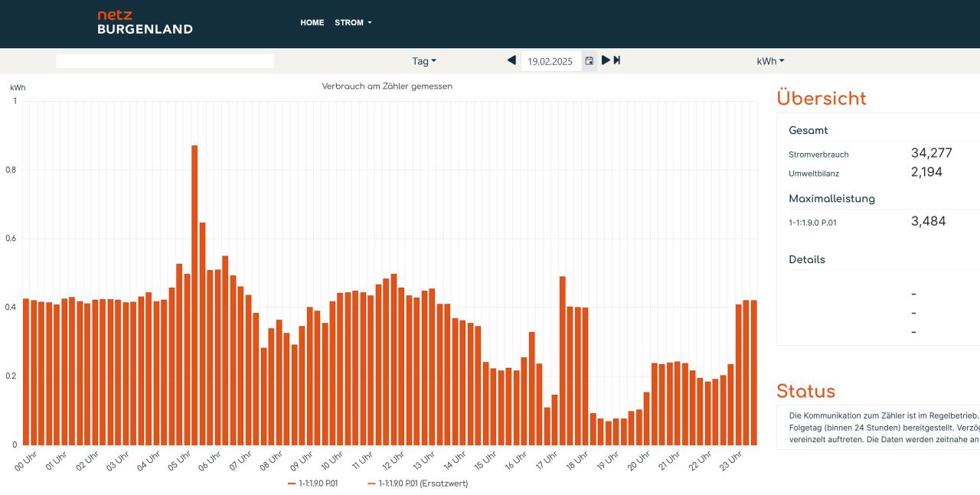This screenshot has width=980, height=495.
Task: Toggle the 1-1:1.9.0 P.01 legend series
Action: 313,484
